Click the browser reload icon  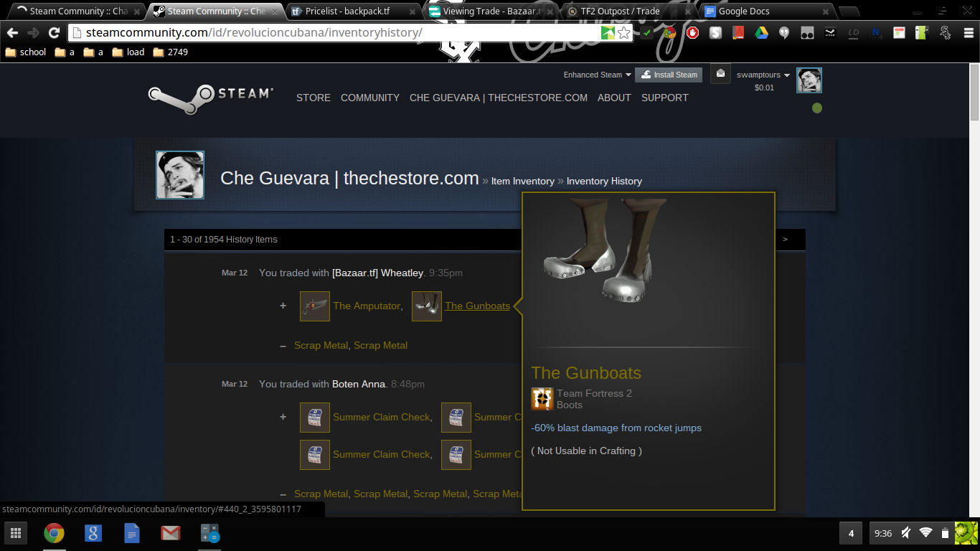coord(54,33)
